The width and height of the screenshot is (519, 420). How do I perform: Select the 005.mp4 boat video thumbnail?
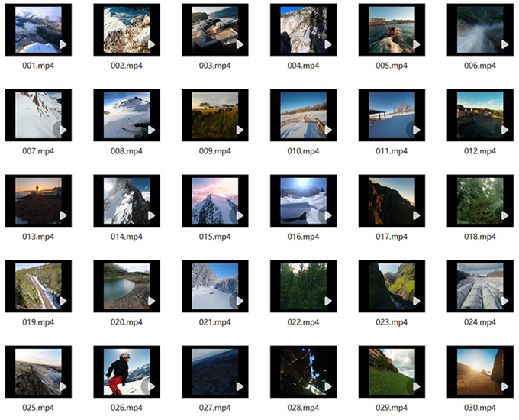[x=392, y=30]
